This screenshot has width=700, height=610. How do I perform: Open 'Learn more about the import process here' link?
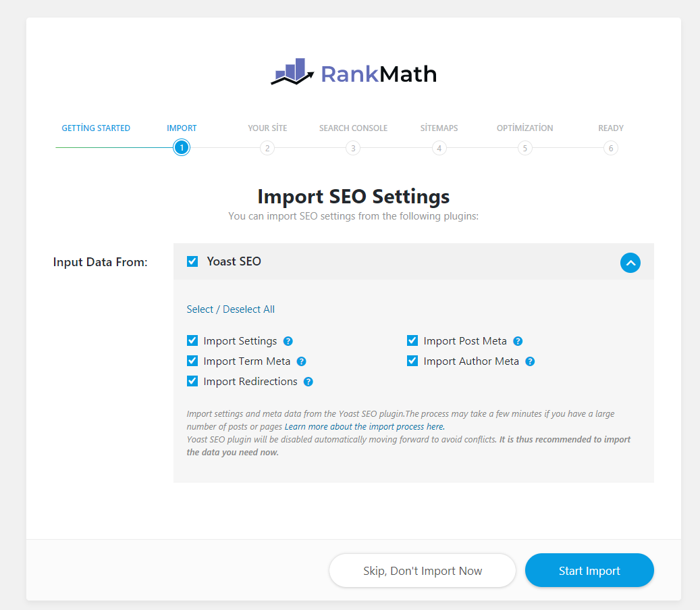tap(365, 426)
